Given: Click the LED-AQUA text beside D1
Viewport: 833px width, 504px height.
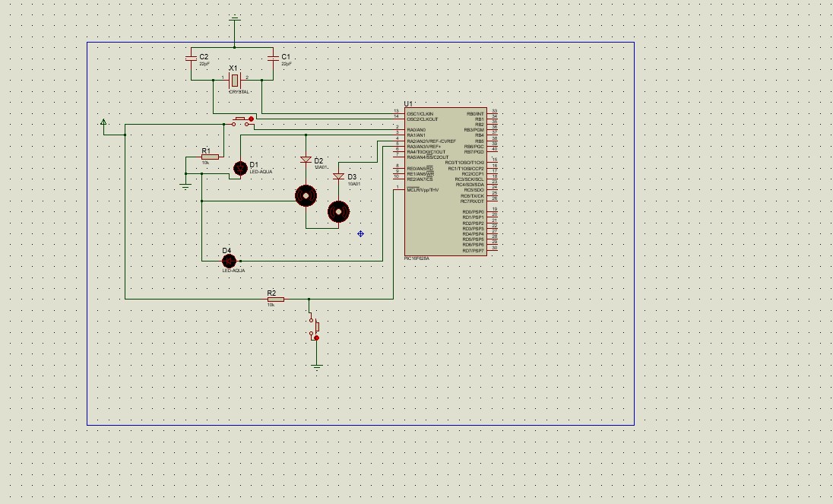Looking at the screenshot, I should [x=261, y=172].
